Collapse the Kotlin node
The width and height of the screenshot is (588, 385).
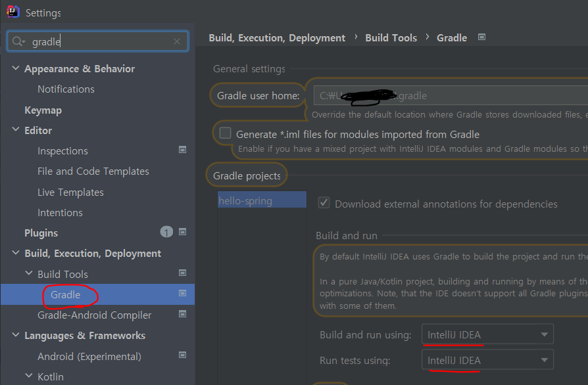coord(29,376)
